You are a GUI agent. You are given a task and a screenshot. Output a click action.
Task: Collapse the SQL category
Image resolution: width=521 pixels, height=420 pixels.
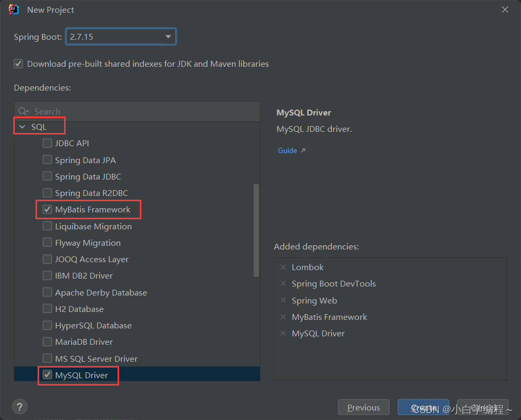tap(22, 127)
